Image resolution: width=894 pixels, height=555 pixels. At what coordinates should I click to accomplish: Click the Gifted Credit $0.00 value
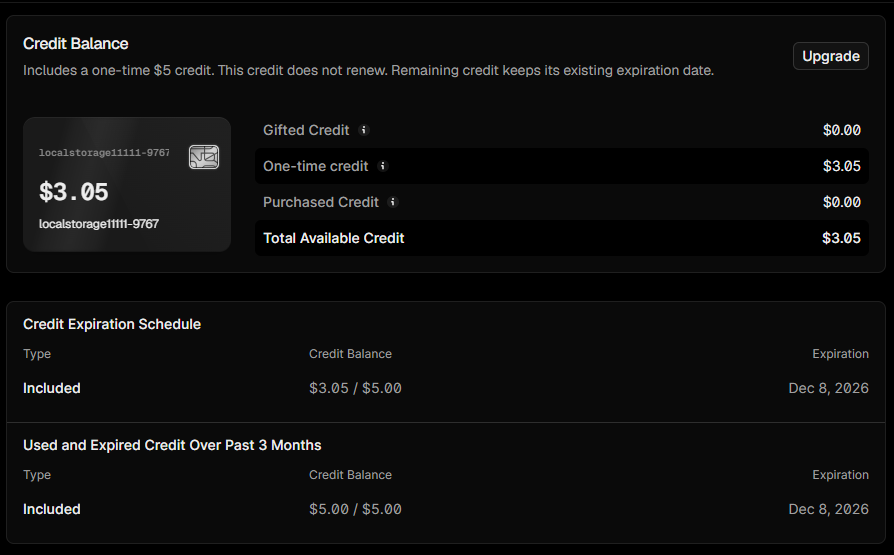pyautogui.click(x=842, y=130)
